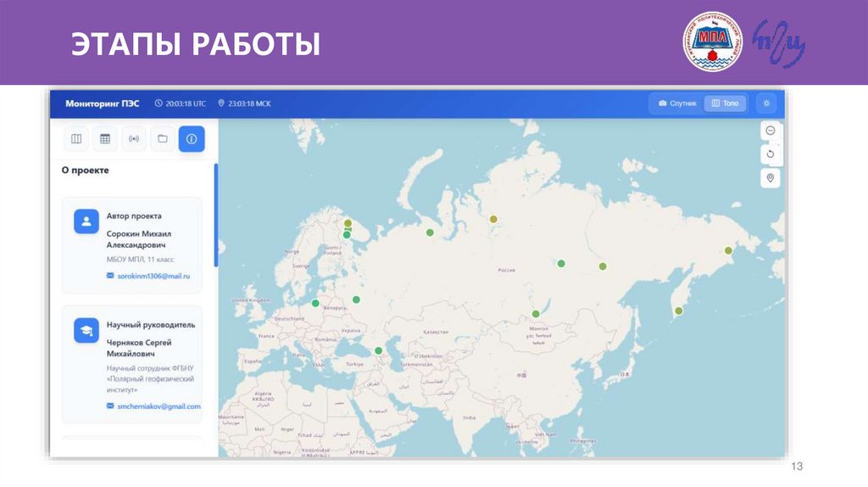Click the 'France' map label
This screenshot has height=487, width=868.
[266, 336]
